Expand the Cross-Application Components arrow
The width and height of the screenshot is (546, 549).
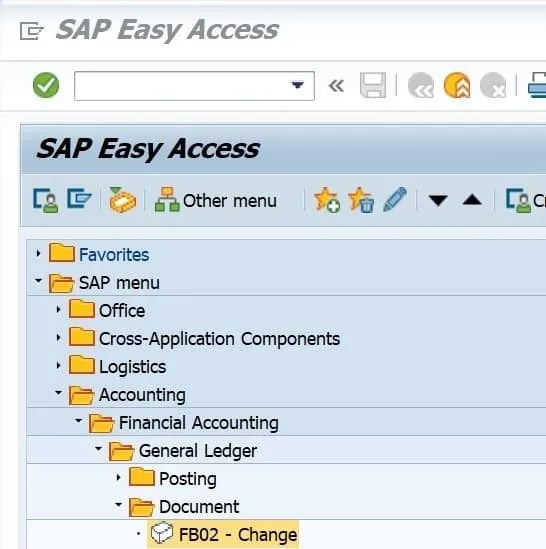coord(58,338)
